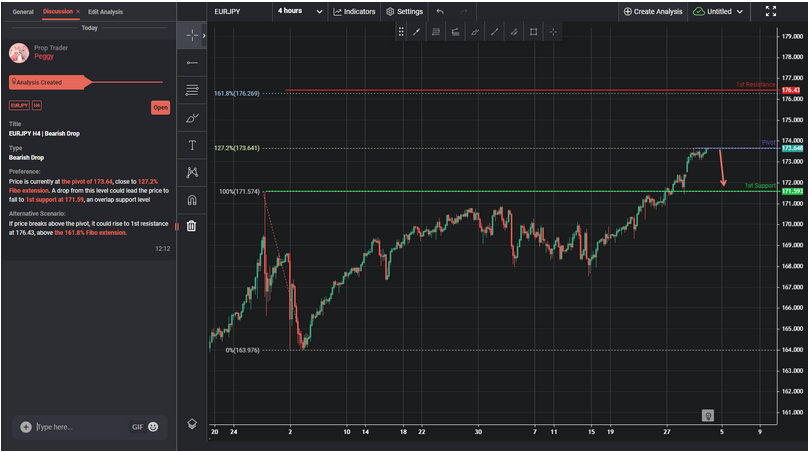The height and width of the screenshot is (452, 808).
Task: Open the layers icon at sidebar bottom
Action: pyautogui.click(x=192, y=424)
